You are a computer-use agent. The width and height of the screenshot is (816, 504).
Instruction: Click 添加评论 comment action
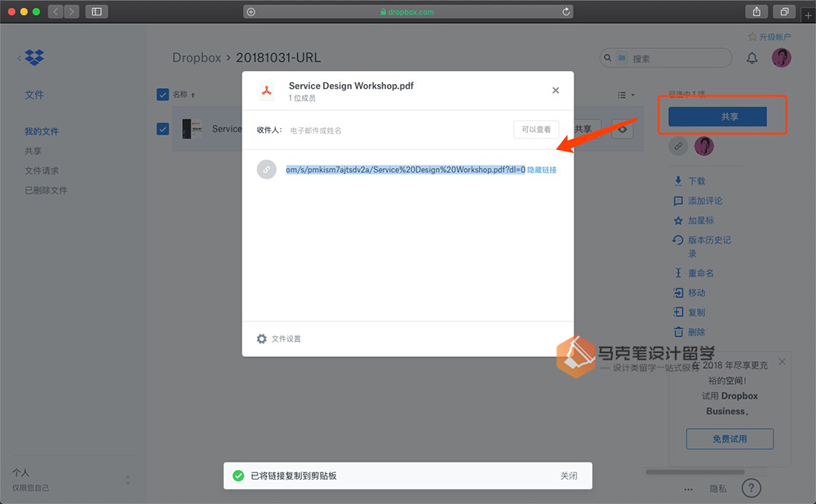[698, 201]
